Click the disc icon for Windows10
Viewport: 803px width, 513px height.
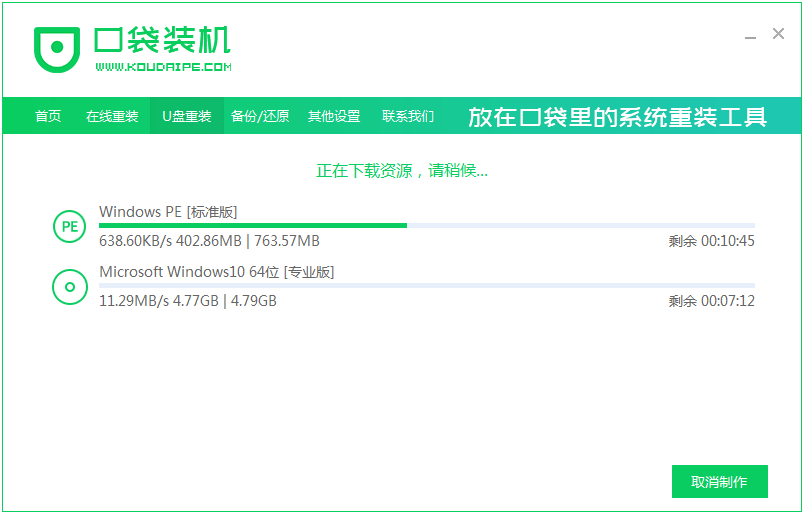click(x=69, y=287)
